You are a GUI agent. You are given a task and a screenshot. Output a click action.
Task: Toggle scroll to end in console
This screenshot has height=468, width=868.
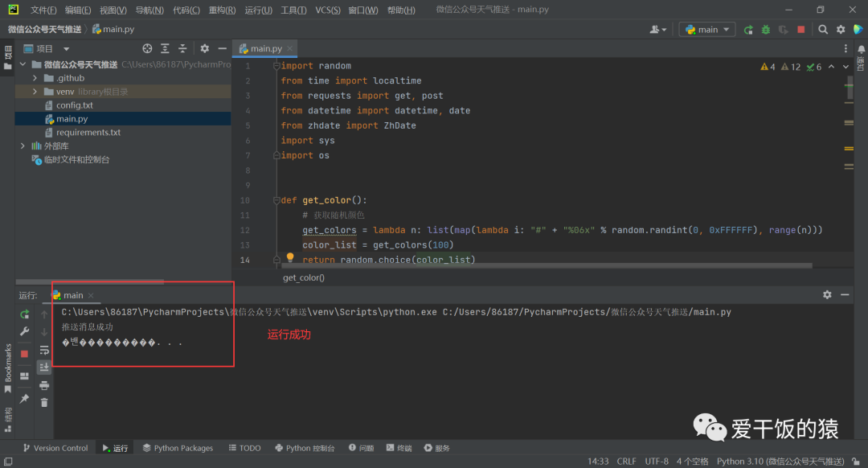pos(44,367)
